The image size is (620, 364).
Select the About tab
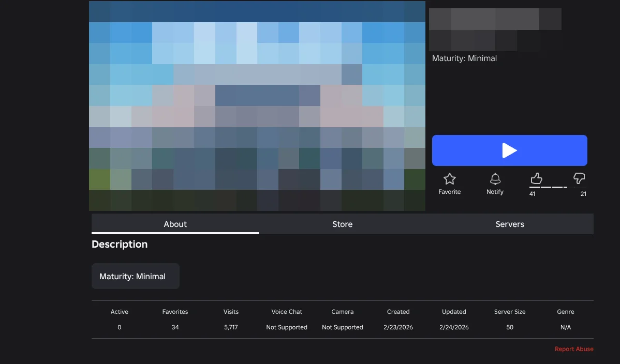[175, 224]
